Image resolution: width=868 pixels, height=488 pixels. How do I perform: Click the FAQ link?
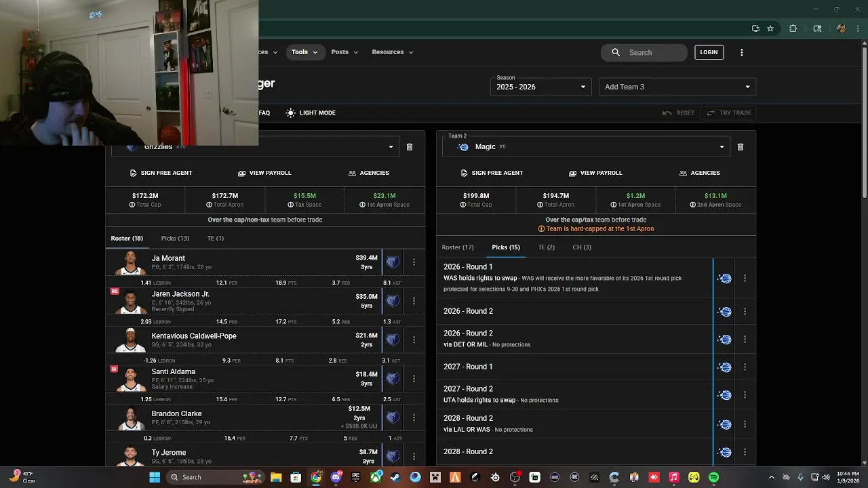coord(264,113)
